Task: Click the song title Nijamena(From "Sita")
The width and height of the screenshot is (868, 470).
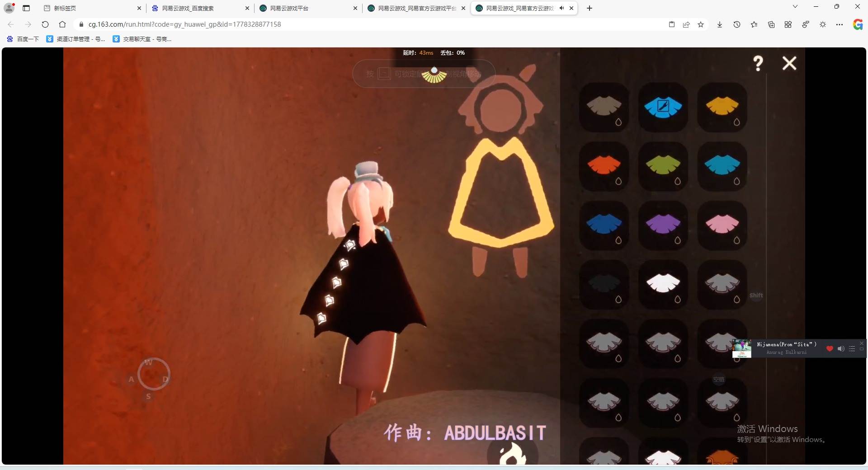Action: point(787,344)
